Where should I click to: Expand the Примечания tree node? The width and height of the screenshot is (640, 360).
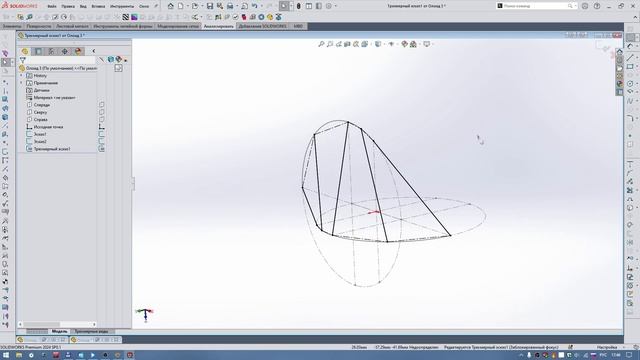point(22,83)
